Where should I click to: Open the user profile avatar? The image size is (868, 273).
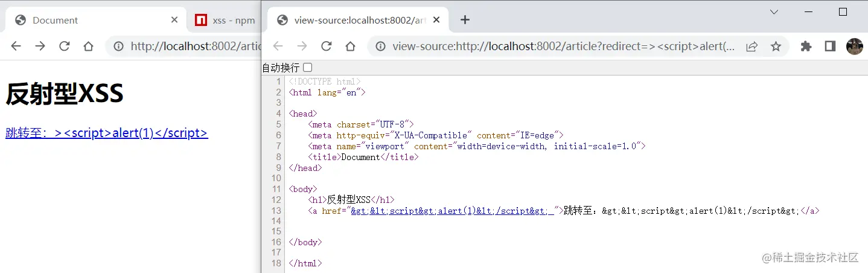(855, 46)
